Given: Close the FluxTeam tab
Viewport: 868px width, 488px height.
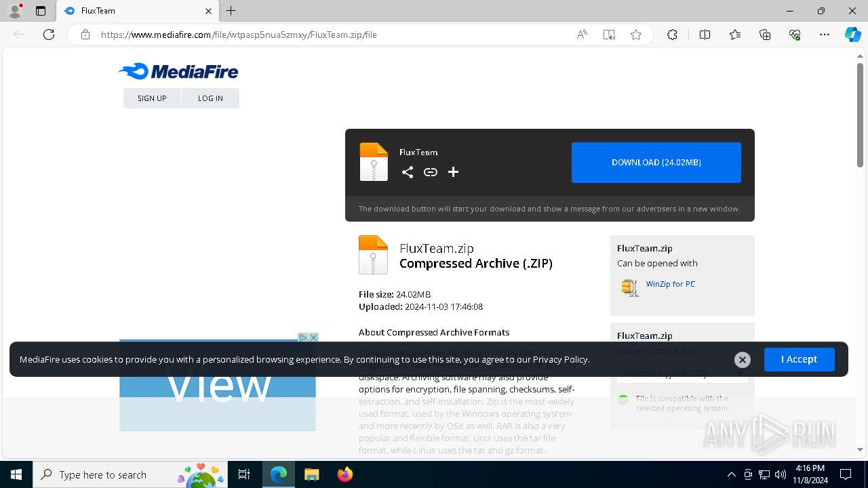Looking at the screenshot, I should pyautogui.click(x=208, y=11).
